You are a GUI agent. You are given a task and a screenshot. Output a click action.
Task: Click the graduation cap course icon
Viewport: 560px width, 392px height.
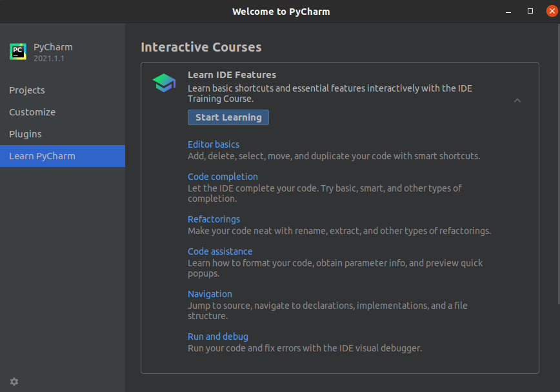(x=164, y=83)
